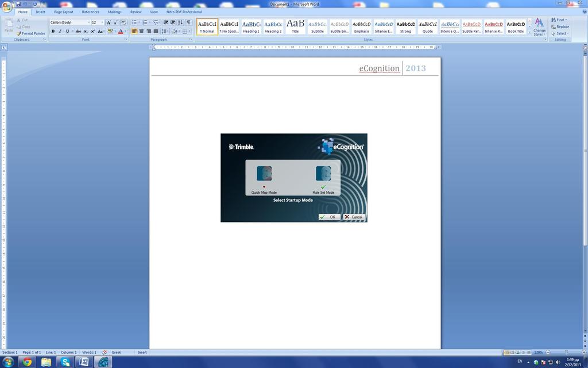588x368 pixels.
Task: Click the spell-check status icon in the status bar
Action: (x=105, y=352)
